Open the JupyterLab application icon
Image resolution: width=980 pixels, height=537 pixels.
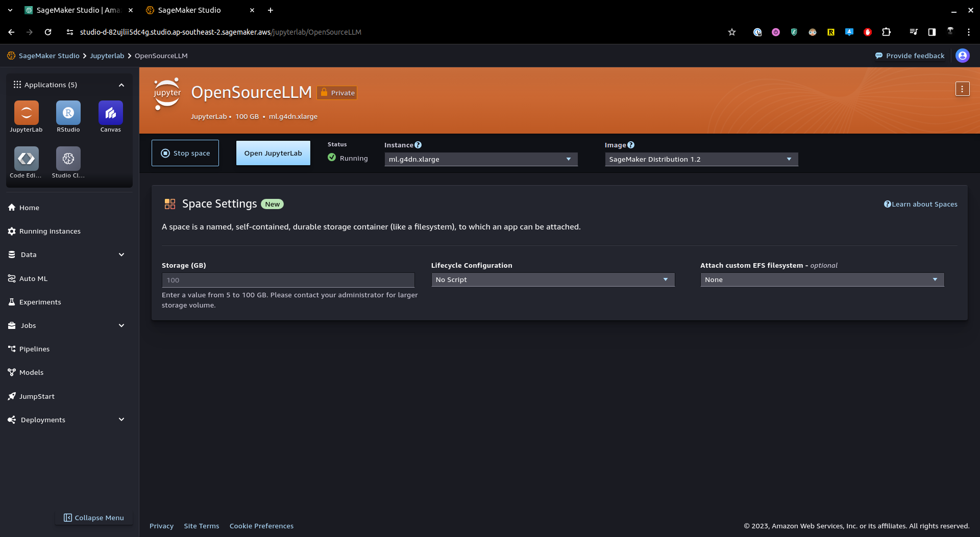[26, 113]
